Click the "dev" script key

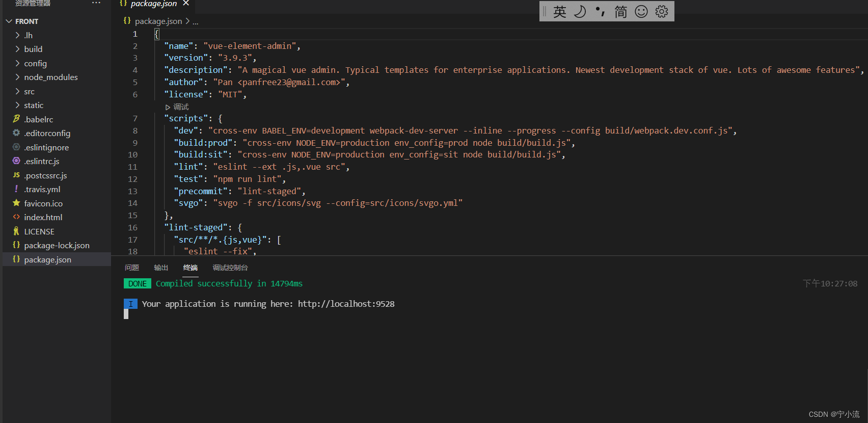[186, 130]
